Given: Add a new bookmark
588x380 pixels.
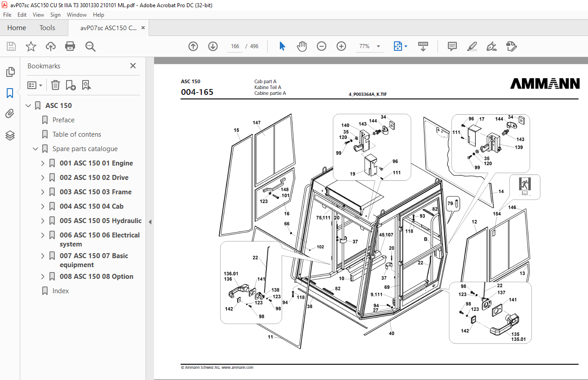Looking at the screenshot, I should tap(71, 85).
